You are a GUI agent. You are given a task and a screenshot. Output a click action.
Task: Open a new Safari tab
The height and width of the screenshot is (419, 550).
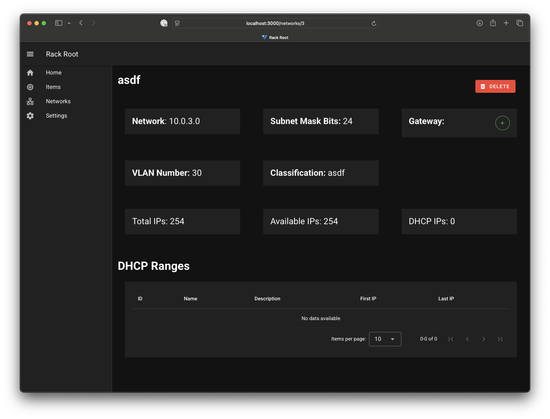pyautogui.click(x=506, y=23)
